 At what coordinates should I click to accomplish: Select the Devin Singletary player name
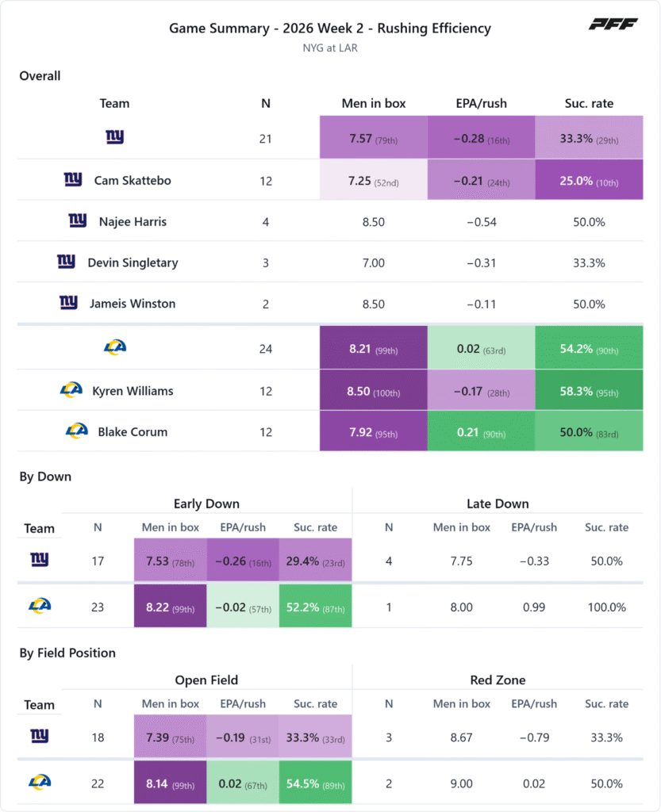click(x=133, y=262)
